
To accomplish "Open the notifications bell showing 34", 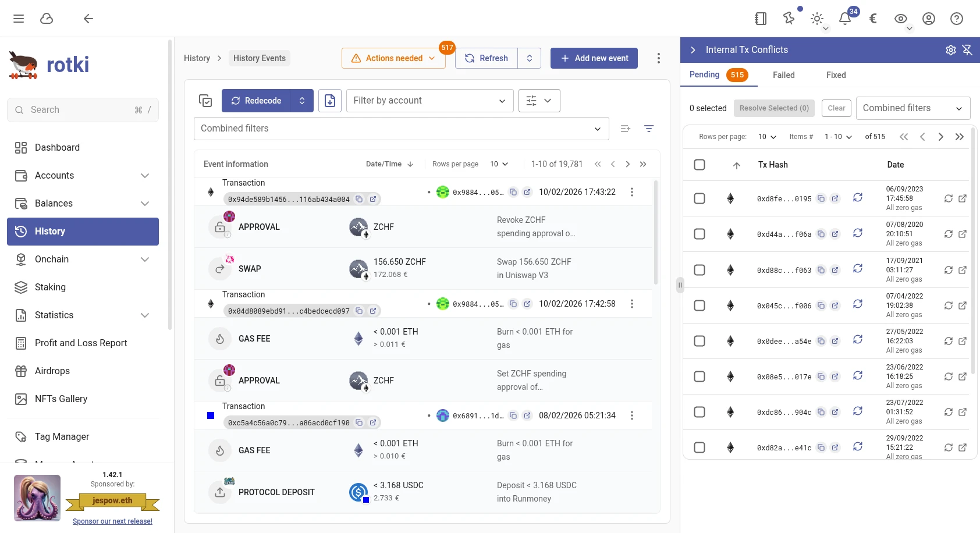I will 844,18.
